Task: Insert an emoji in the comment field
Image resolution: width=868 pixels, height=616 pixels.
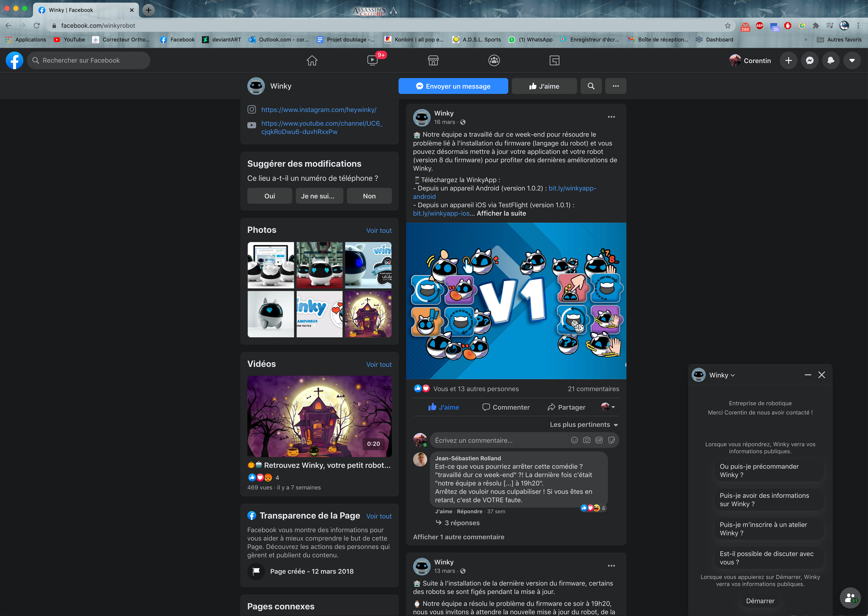Action: (574, 440)
